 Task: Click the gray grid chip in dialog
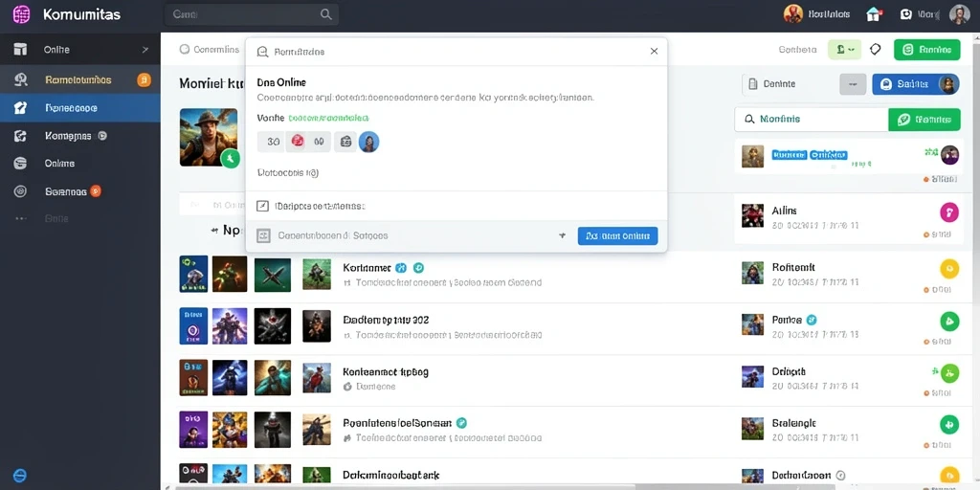tap(345, 142)
